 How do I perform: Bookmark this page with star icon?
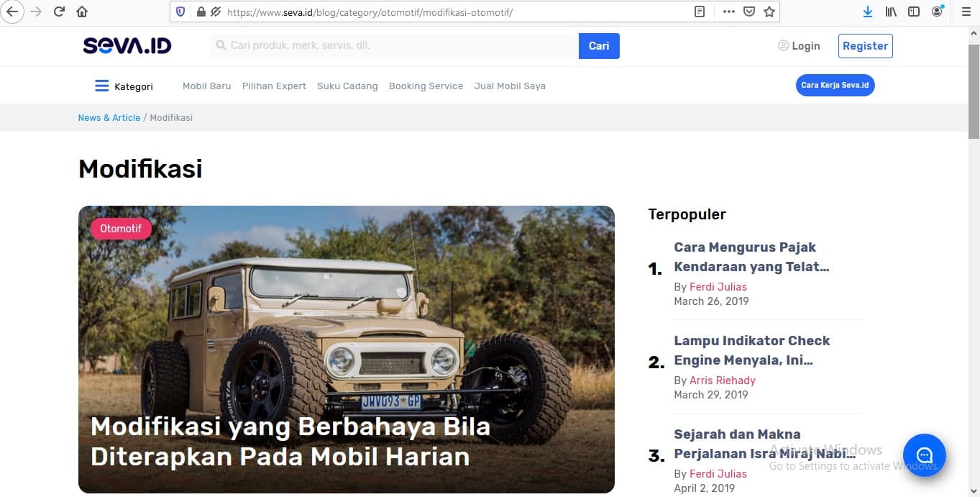click(x=769, y=12)
